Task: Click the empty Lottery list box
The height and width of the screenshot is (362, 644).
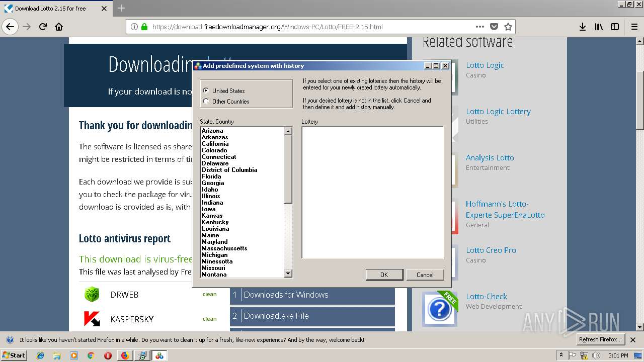Action: coord(372,193)
